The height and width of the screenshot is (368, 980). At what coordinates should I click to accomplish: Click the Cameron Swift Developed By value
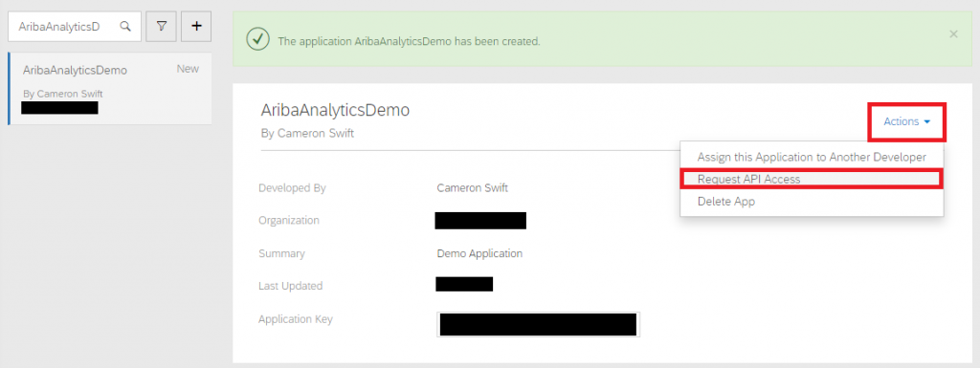pos(472,187)
